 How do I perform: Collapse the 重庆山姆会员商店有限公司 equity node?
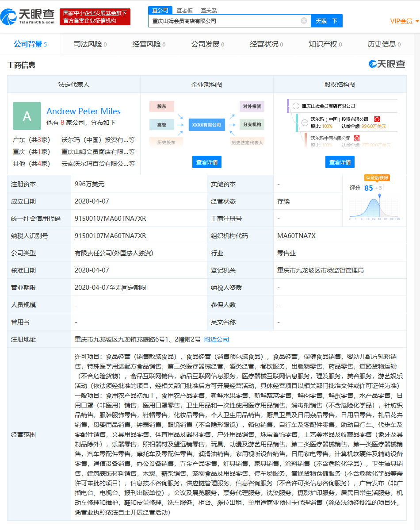(296, 106)
